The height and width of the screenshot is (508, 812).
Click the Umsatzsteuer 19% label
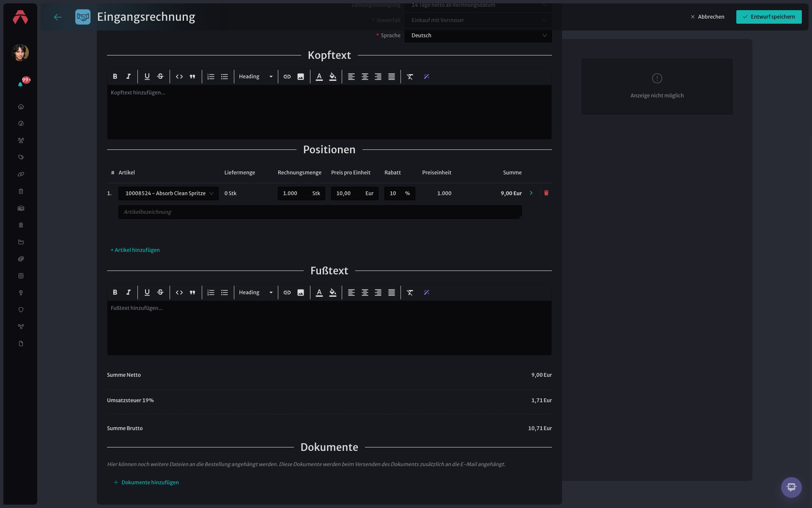[130, 400]
